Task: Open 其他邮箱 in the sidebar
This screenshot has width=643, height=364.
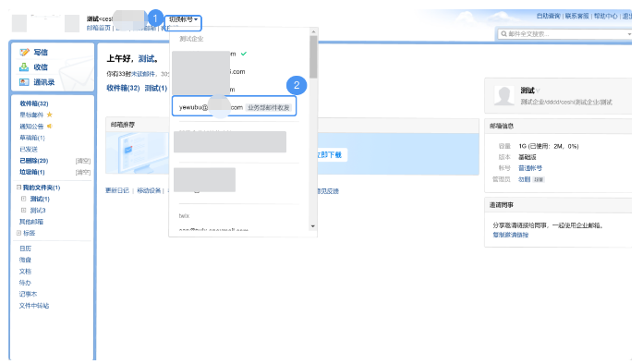Action: point(31,222)
